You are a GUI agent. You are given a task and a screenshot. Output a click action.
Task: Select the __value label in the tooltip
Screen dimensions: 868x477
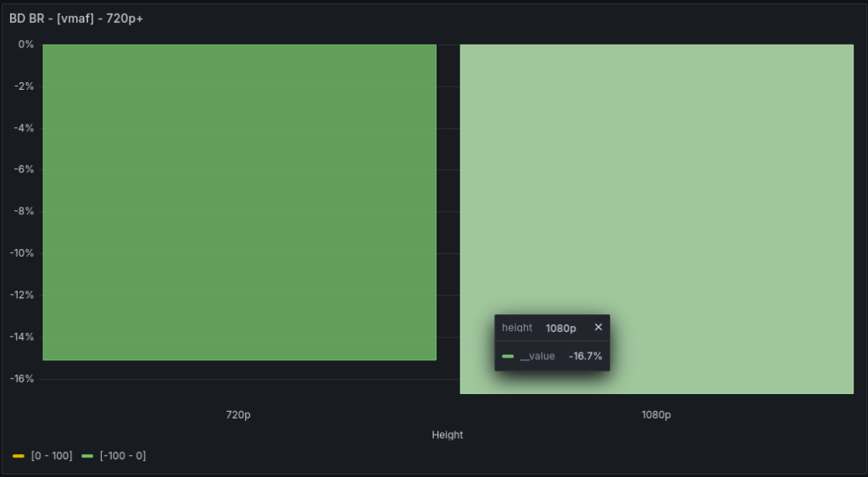click(x=537, y=356)
